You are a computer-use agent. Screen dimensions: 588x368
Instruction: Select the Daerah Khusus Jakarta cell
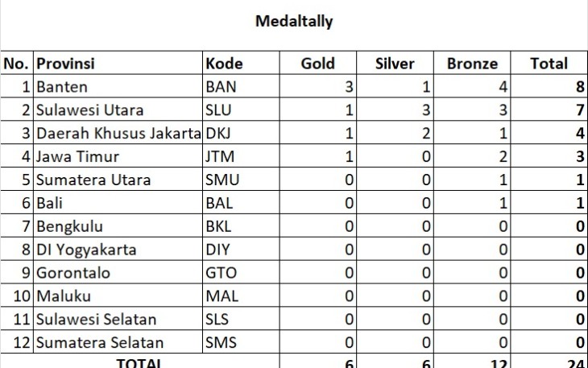click(x=118, y=134)
